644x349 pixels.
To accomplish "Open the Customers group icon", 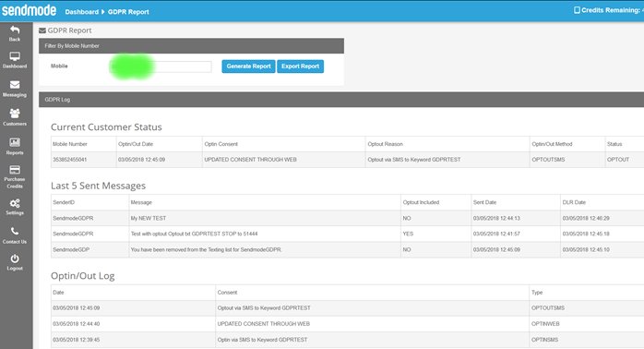I will tap(15, 114).
